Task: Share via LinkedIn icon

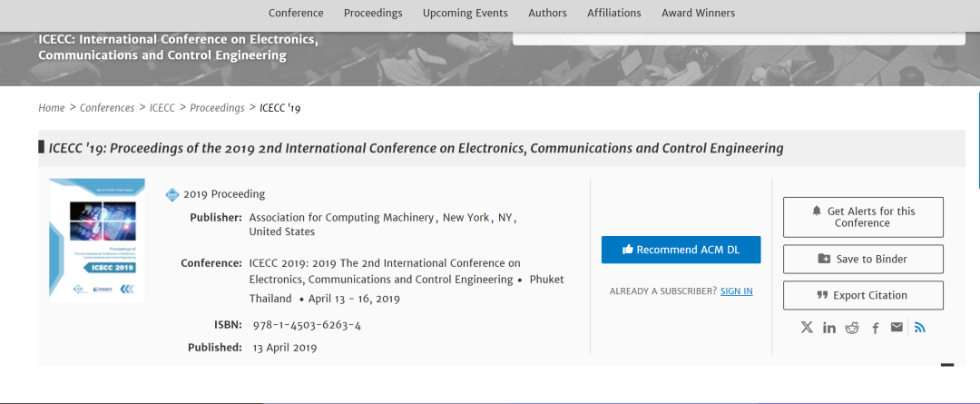Action: pyautogui.click(x=829, y=328)
